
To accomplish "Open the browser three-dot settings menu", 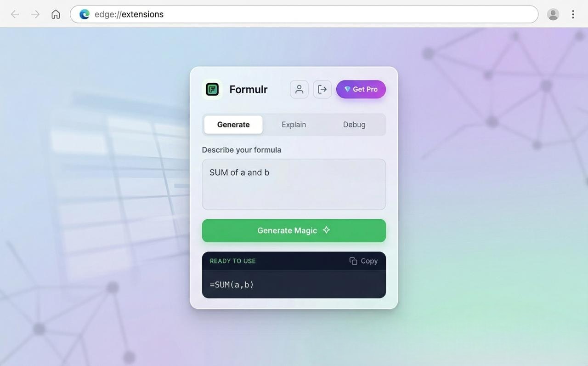I will click(x=573, y=14).
